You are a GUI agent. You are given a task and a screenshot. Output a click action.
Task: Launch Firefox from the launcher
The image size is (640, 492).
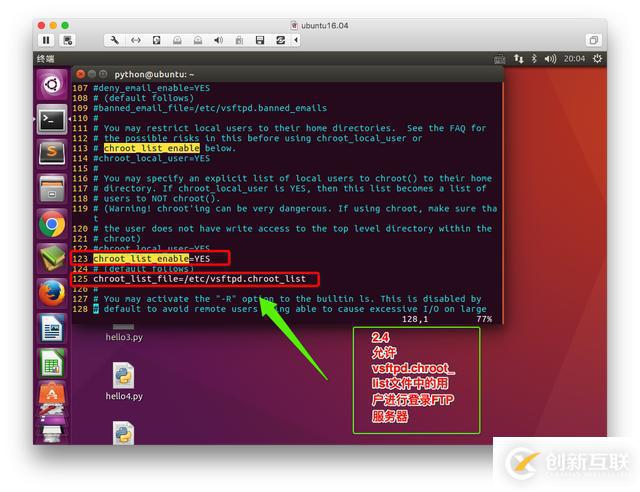[52, 293]
